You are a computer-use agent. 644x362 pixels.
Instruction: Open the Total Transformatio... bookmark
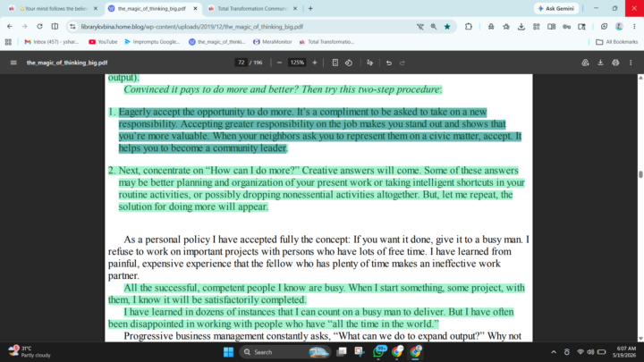click(x=326, y=42)
